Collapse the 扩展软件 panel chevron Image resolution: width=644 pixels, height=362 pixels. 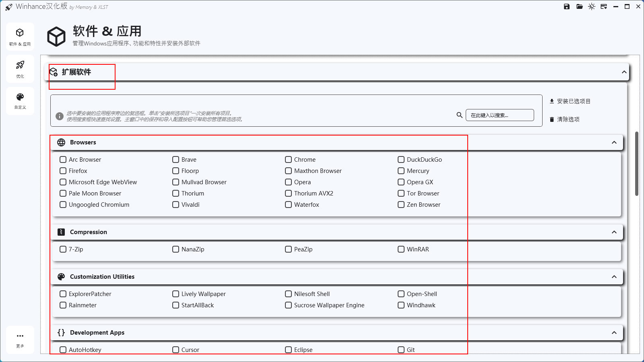click(x=624, y=72)
